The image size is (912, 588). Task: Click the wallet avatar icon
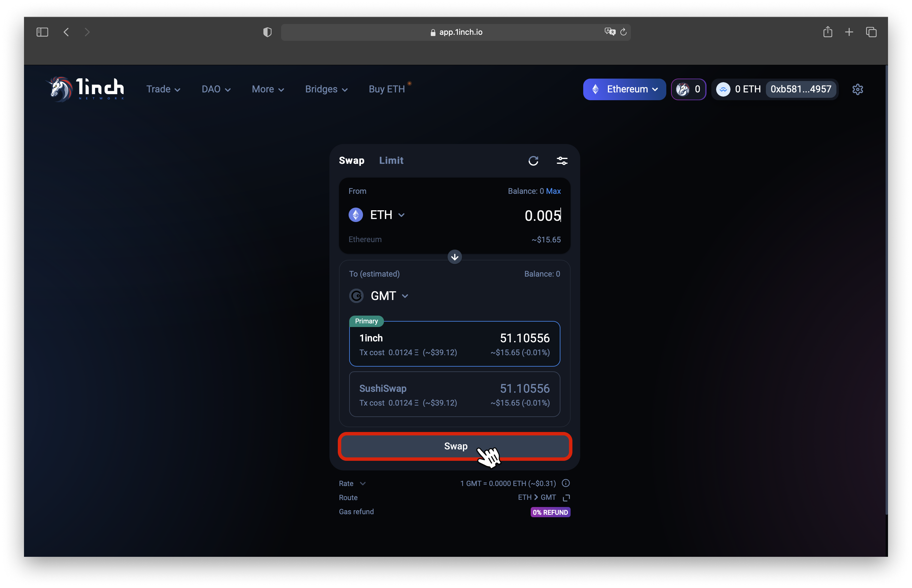(x=723, y=89)
